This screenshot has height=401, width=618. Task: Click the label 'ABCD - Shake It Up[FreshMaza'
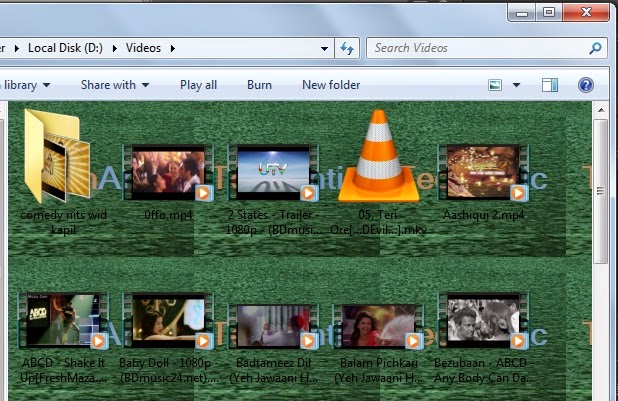click(x=63, y=370)
